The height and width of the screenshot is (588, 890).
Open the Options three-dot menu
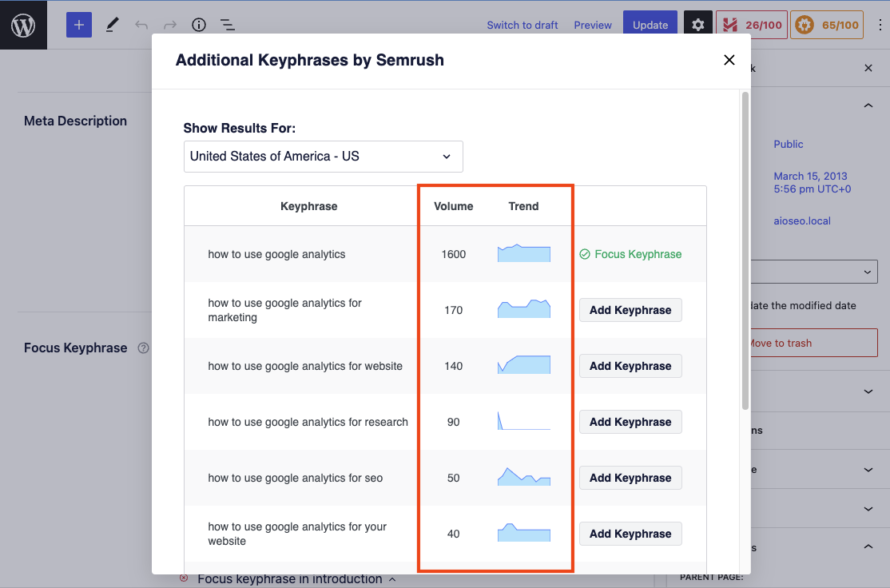(880, 25)
